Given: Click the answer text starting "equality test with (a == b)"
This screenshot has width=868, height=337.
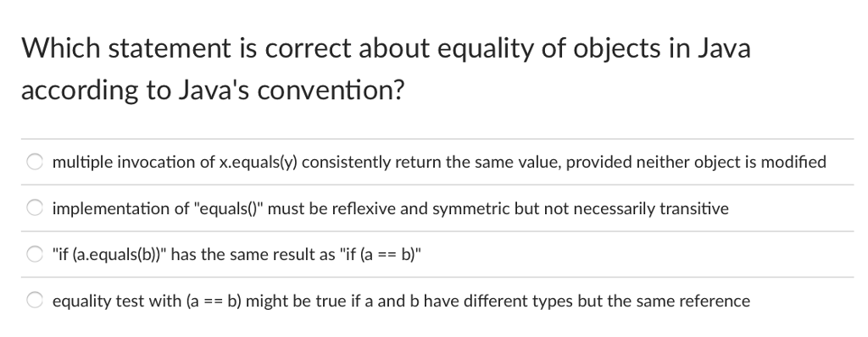Looking at the screenshot, I should [401, 301].
